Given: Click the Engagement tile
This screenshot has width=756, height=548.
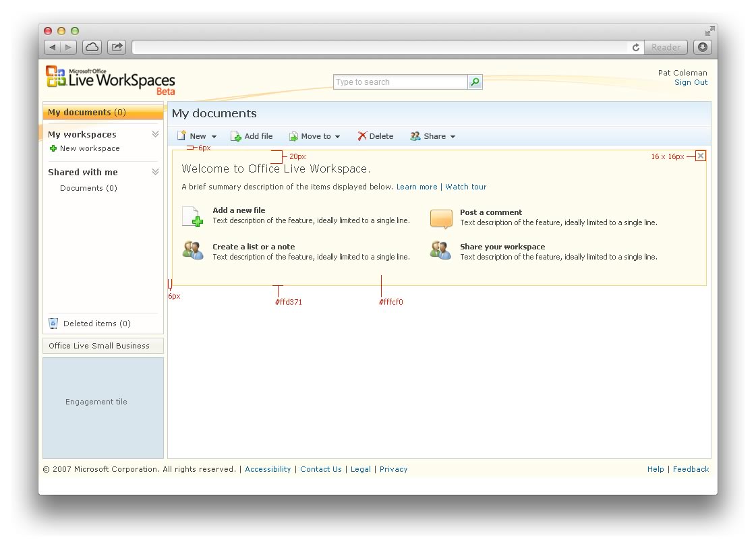Looking at the screenshot, I should pyautogui.click(x=103, y=408).
